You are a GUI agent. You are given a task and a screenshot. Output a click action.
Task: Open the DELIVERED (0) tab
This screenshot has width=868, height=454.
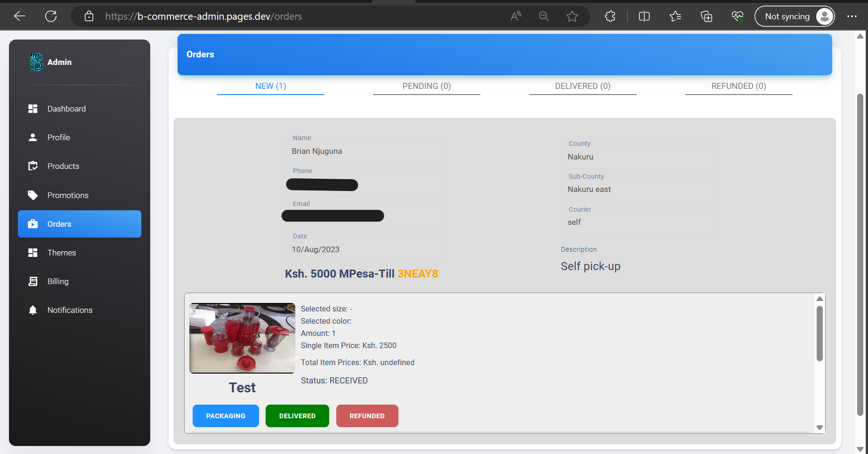tap(583, 86)
